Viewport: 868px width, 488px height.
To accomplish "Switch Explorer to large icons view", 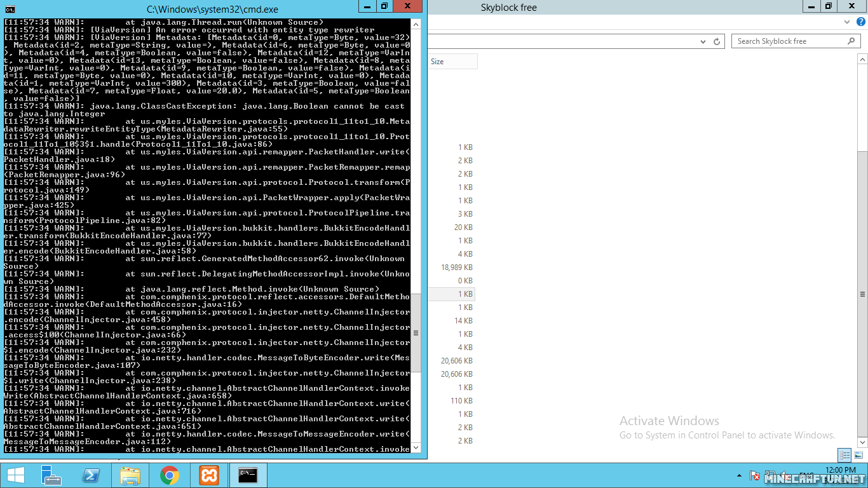I will tap(858, 455).
